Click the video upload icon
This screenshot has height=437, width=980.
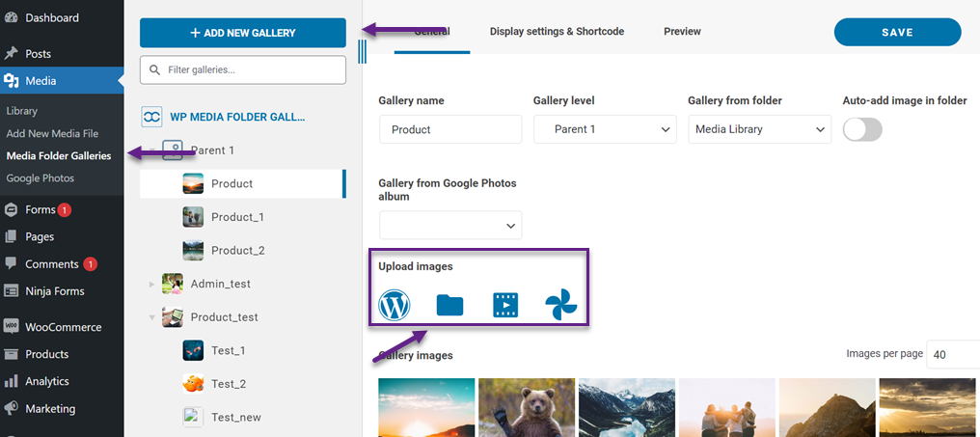tap(505, 306)
